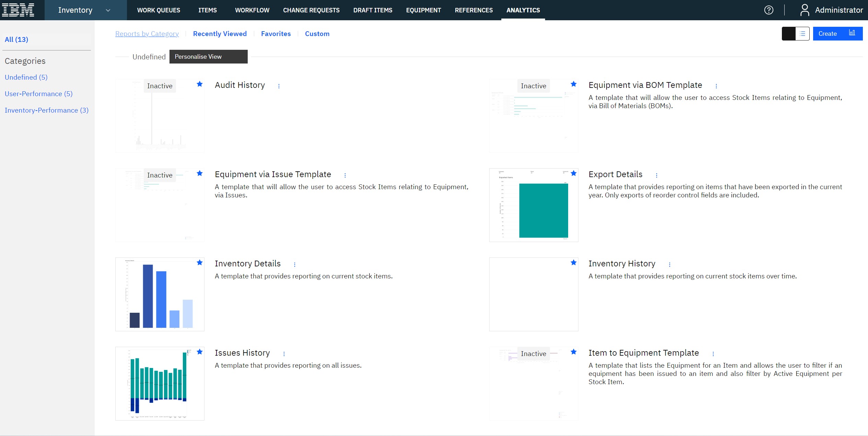Click the Undefined section heading

coord(149,57)
